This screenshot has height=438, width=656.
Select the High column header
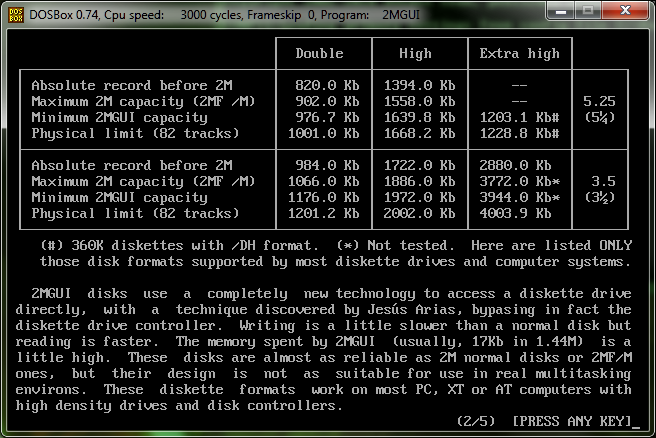click(x=416, y=53)
